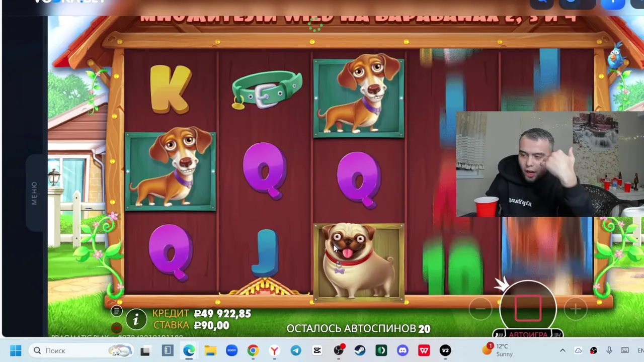This screenshot has width=644, height=362.
Task: Open Discord from the taskbar
Action: (403, 350)
